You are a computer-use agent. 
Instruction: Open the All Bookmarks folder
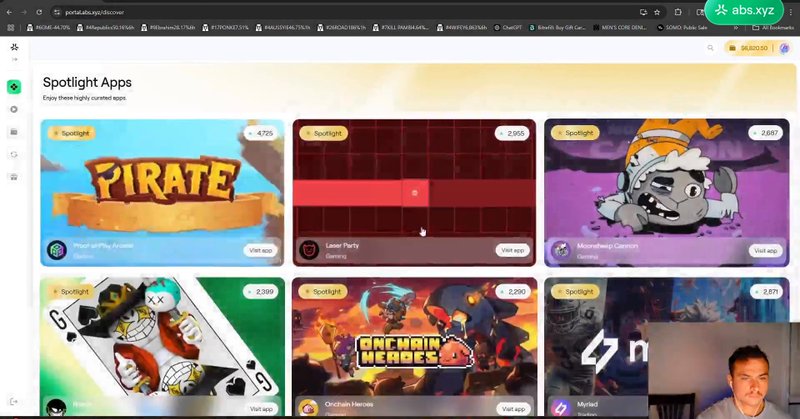[x=773, y=28]
